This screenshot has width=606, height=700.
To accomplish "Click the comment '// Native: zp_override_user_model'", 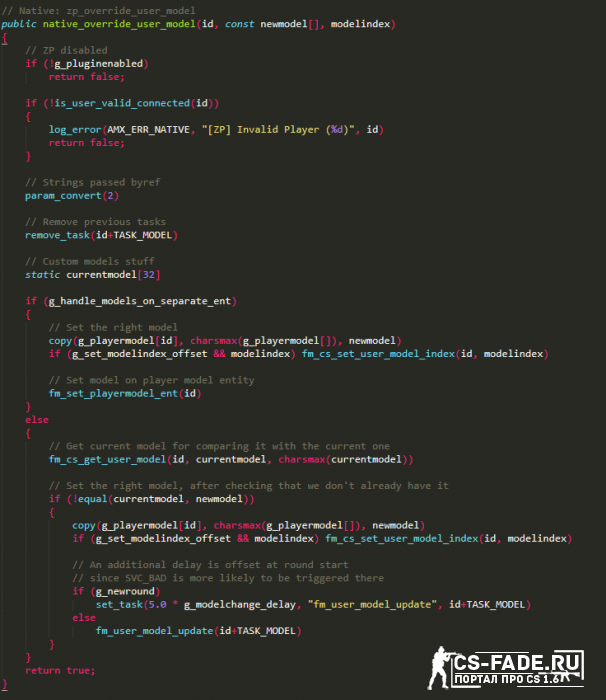I will (x=98, y=10).
